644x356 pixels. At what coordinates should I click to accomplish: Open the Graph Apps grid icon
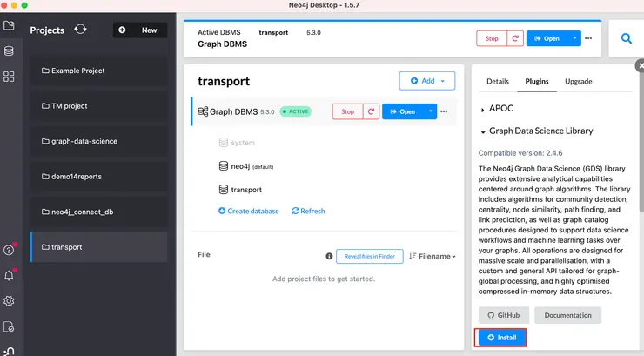9,77
